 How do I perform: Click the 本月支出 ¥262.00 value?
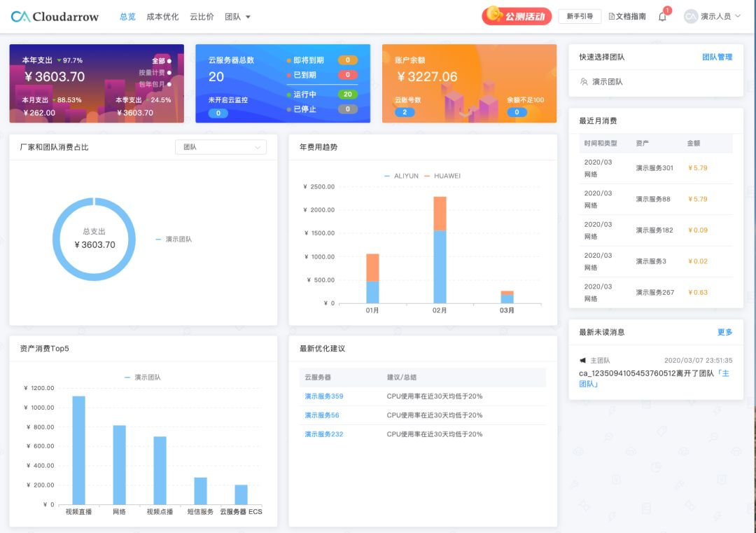click(39, 113)
